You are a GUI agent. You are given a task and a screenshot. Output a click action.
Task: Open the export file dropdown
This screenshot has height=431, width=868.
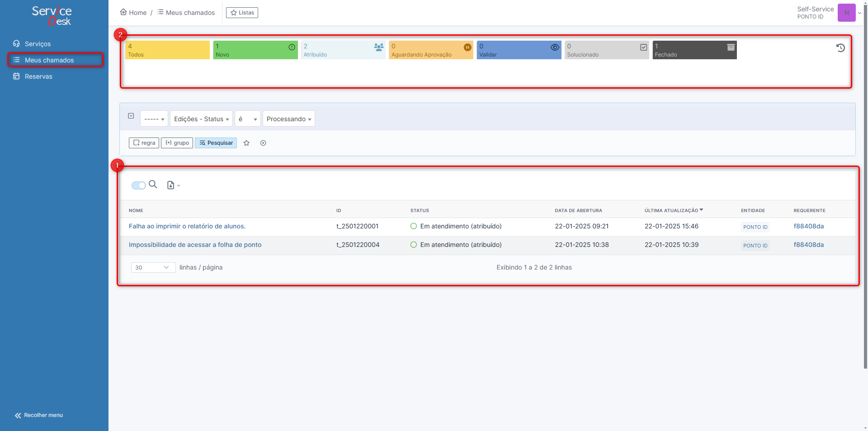tap(173, 185)
